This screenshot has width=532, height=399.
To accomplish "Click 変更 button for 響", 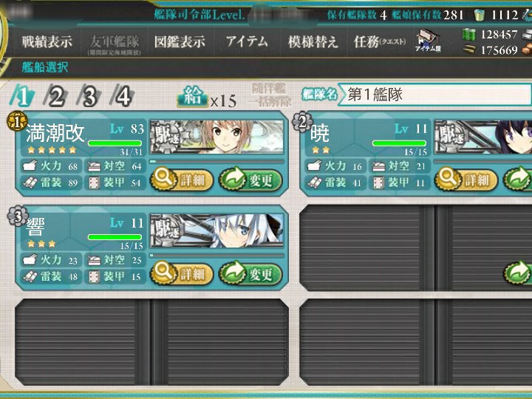I will pyautogui.click(x=250, y=273).
